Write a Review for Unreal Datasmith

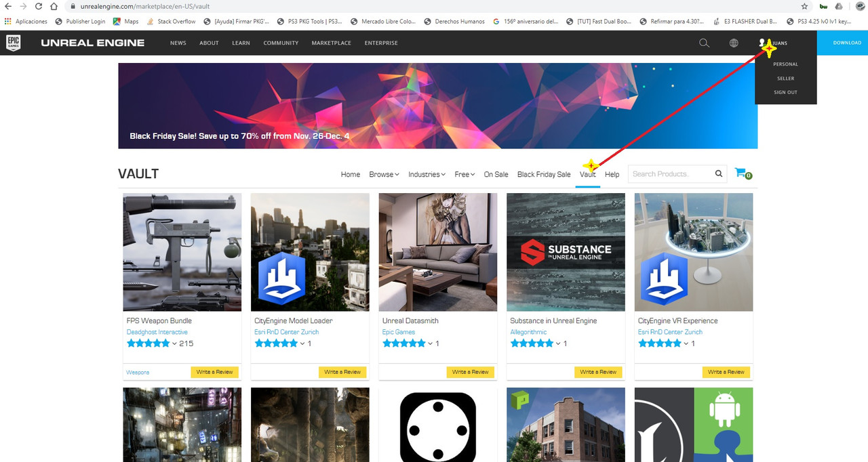coord(470,372)
